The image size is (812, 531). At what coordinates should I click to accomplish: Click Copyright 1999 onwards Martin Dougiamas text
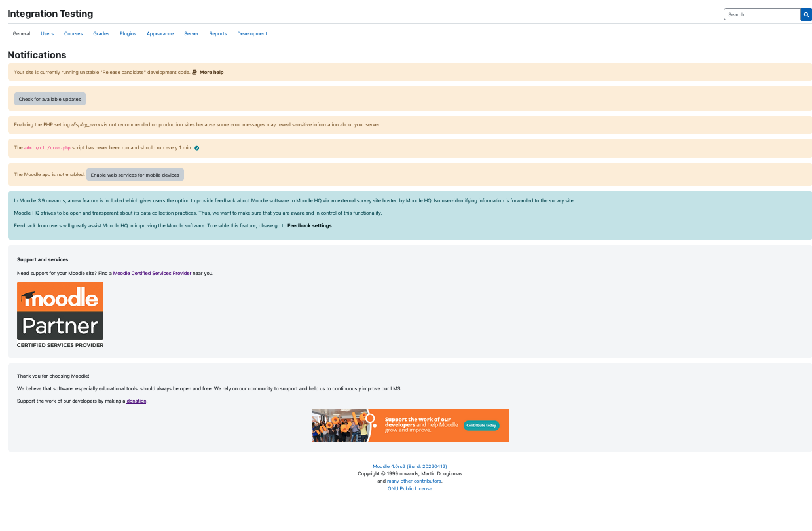pyautogui.click(x=410, y=473)
